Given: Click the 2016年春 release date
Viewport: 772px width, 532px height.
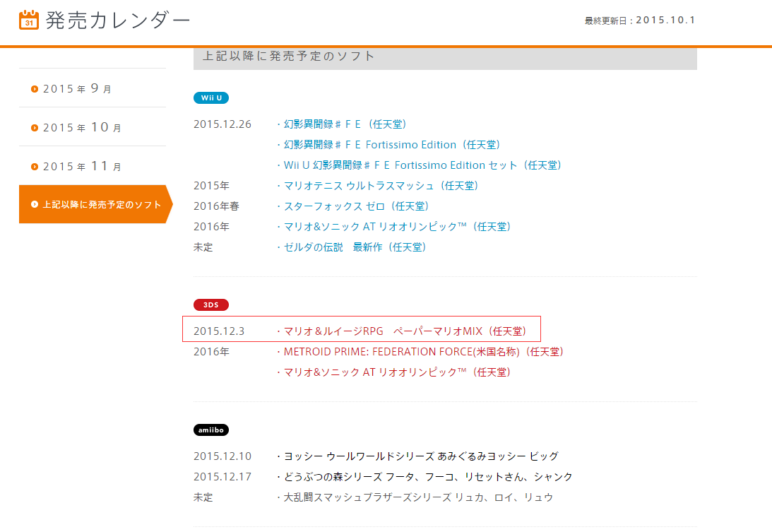Looking at the screenshot, I should pyautogui.click(x=217, y=206).
